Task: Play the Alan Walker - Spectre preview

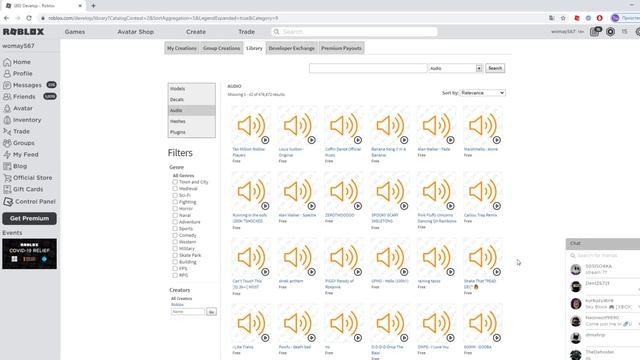Action: click(x=311, y=206)
